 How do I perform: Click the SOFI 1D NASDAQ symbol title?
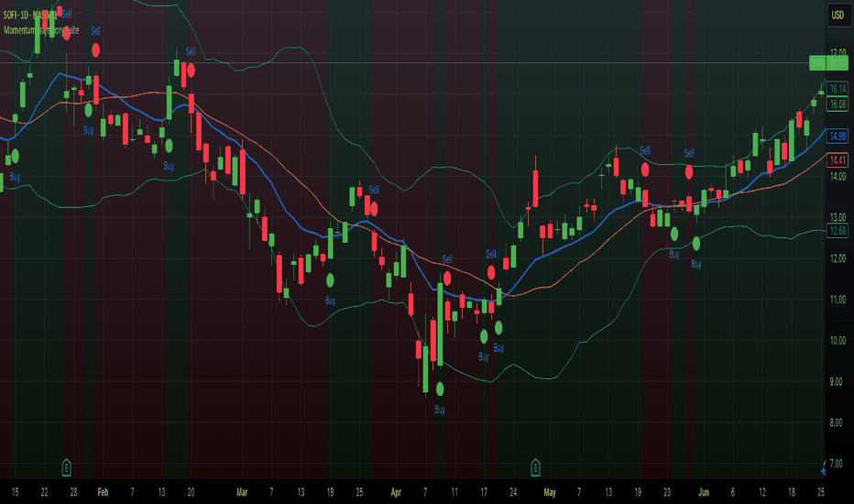(30, 15)
